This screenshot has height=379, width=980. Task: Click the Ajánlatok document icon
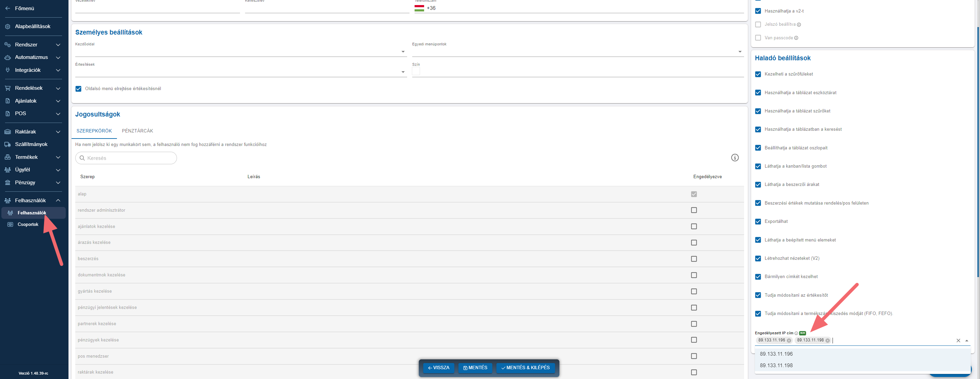coord(7,101)
